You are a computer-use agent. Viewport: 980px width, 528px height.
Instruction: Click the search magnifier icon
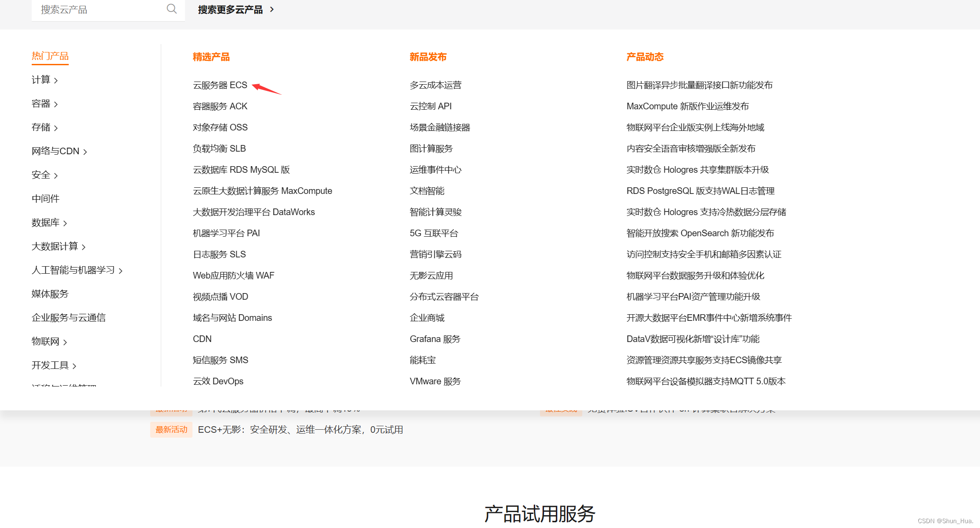pyautogui.click(x=172, y=9)
